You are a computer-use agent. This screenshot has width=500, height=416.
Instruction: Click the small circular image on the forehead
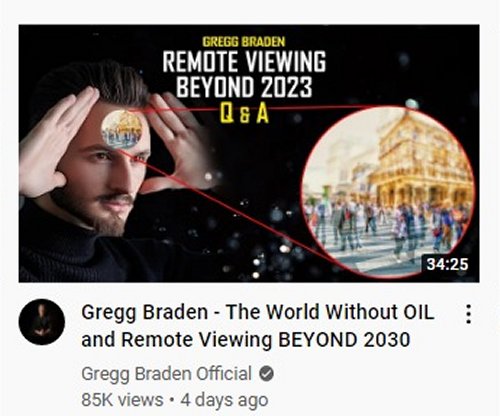pyautogui.click(x=121, y=130)
